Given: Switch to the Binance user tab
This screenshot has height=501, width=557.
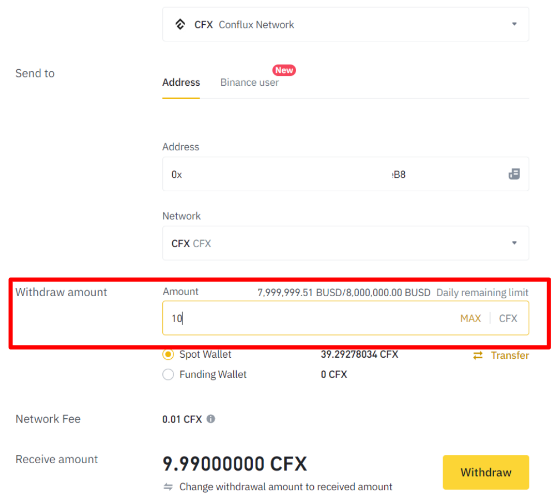Looking at the screenshot, I should click(x=249, y=82).
